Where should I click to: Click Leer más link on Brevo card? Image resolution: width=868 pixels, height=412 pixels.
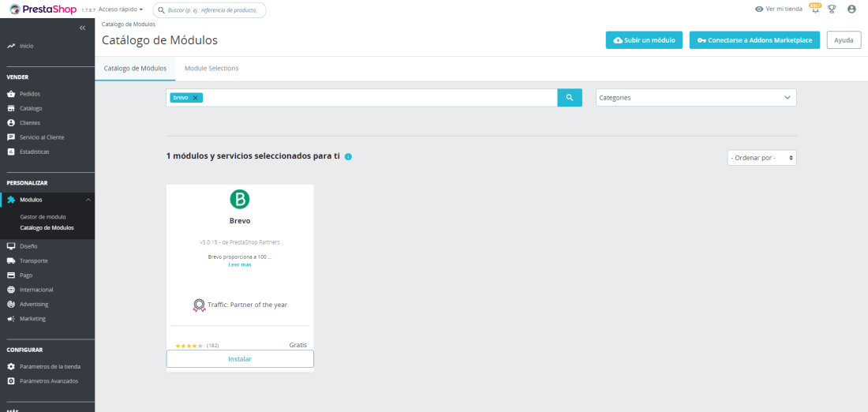coord(240,264)
